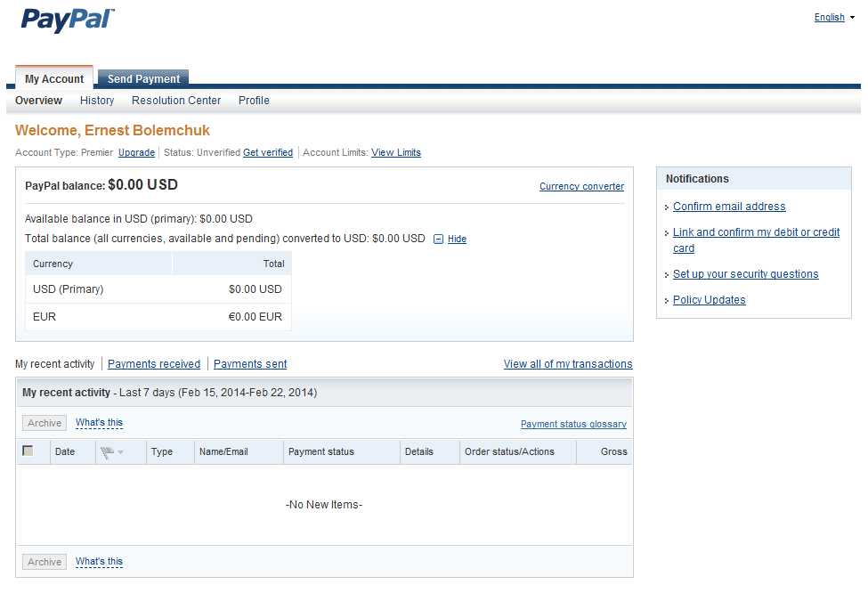
Task: Click Hide to collapse currency balances
Action: (x=457, y=239)
